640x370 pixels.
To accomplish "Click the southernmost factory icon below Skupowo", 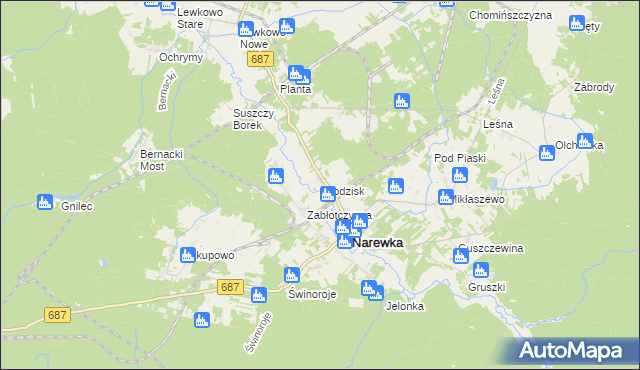I will coord(202,320).
